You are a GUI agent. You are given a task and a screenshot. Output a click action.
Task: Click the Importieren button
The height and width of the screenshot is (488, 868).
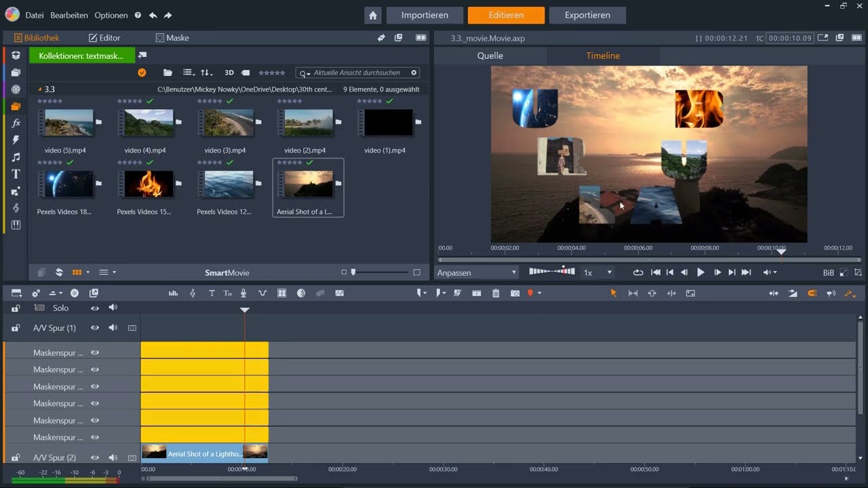425,15
